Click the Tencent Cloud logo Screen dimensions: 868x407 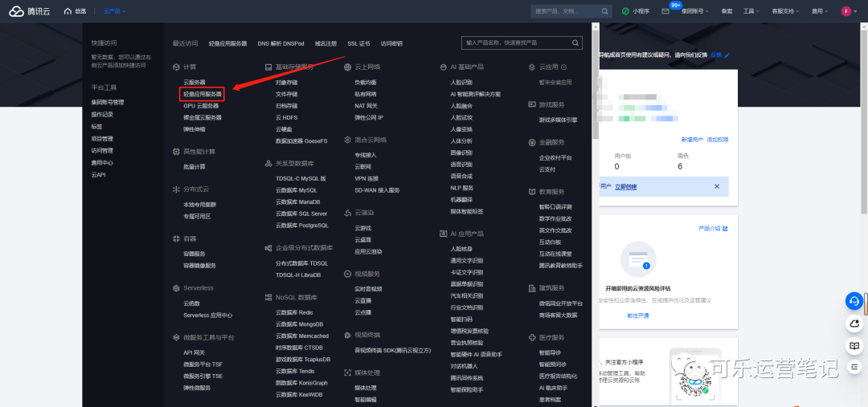30,11
